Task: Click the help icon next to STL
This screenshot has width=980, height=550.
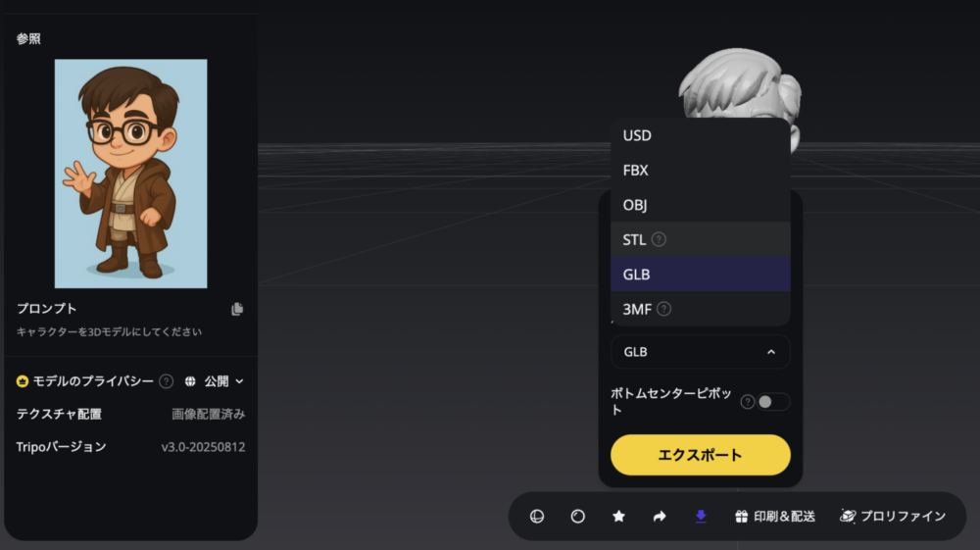Action: 659,239
